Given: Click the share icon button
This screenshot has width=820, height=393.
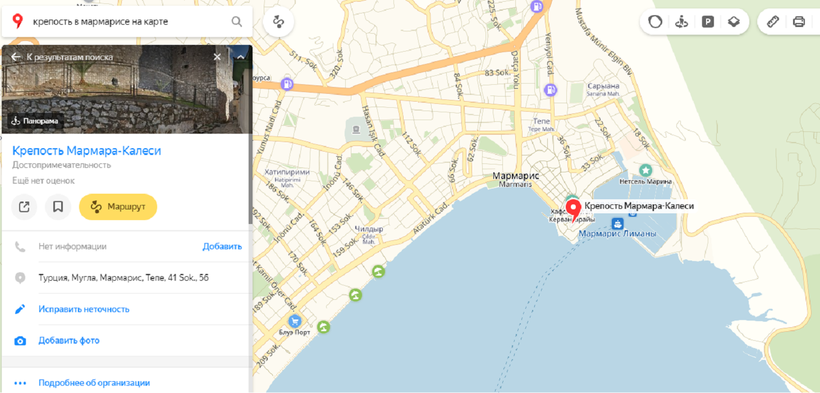Looking at the screenshot, I should pyautogui.click(x=24, y=207).
